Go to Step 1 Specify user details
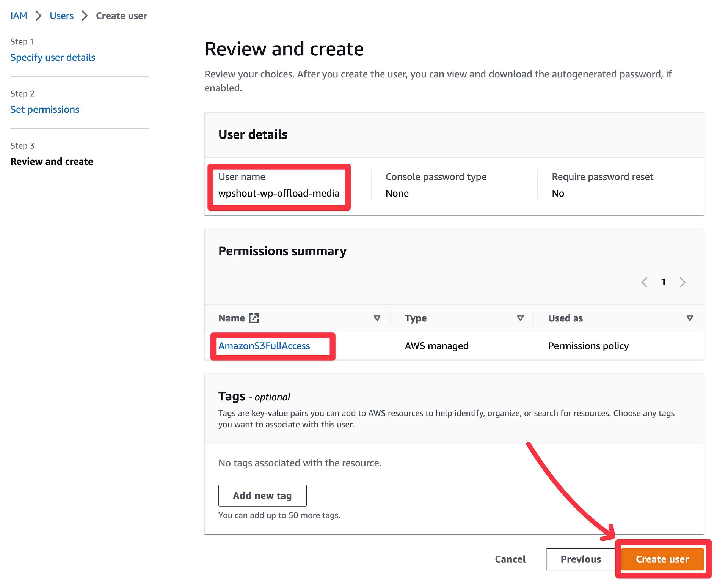 coord(53,57)
